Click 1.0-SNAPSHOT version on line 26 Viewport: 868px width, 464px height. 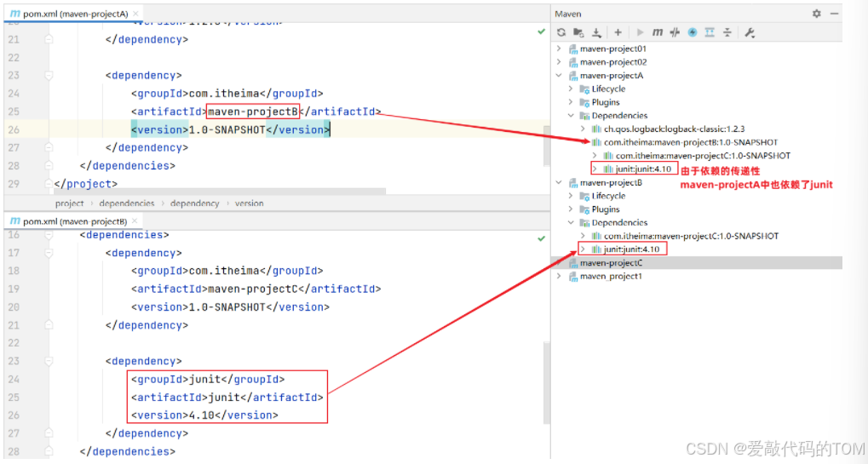pyautogui.click(x=227, y=129)
